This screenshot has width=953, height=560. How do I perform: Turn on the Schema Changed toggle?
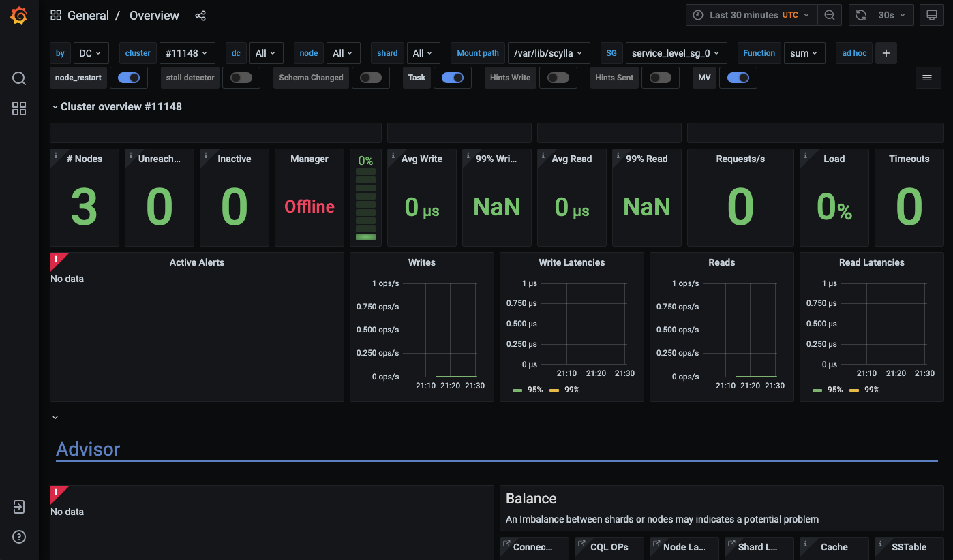[371, 78]
